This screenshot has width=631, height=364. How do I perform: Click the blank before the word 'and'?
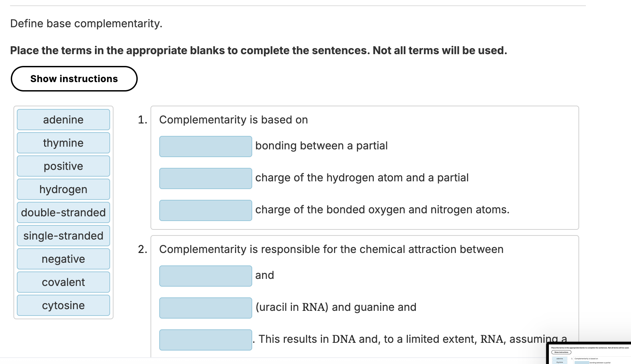pyautogui.click(x=205, y=276)
